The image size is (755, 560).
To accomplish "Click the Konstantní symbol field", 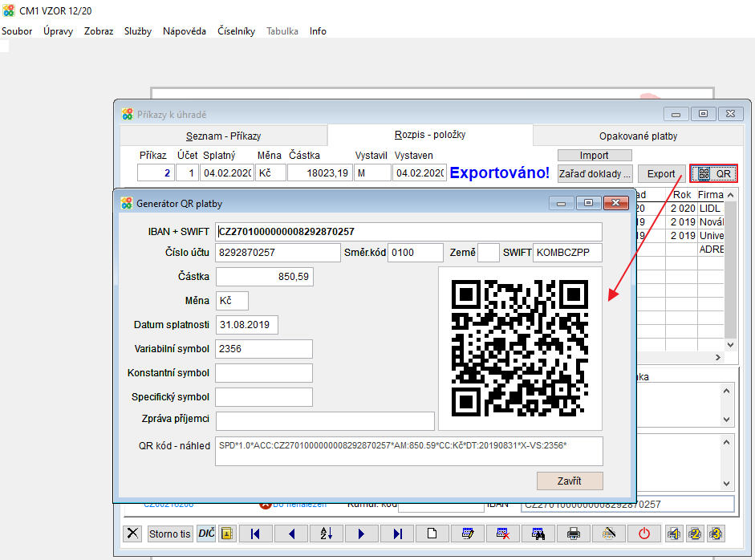I will 264,373.
